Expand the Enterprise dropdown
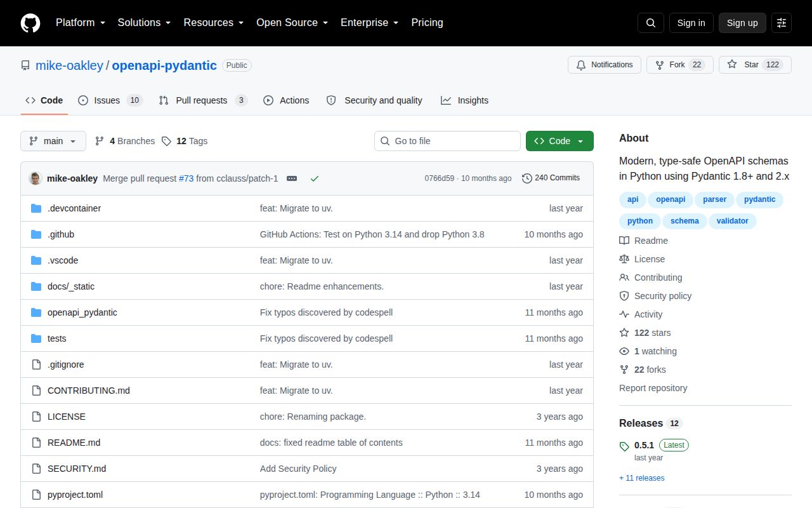Image resolution: width=812 pixels, height=508 pixels. tap(370, 23)
